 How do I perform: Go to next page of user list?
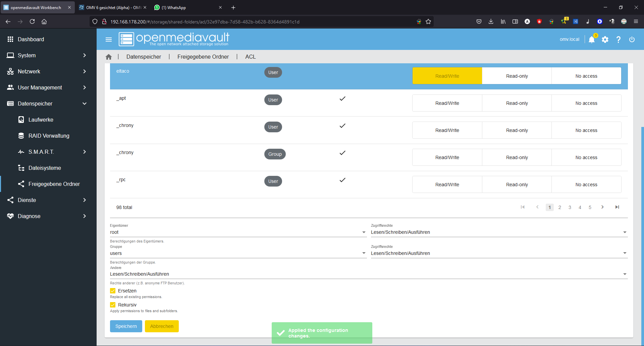pyautogui.click(x=602, y=207)
